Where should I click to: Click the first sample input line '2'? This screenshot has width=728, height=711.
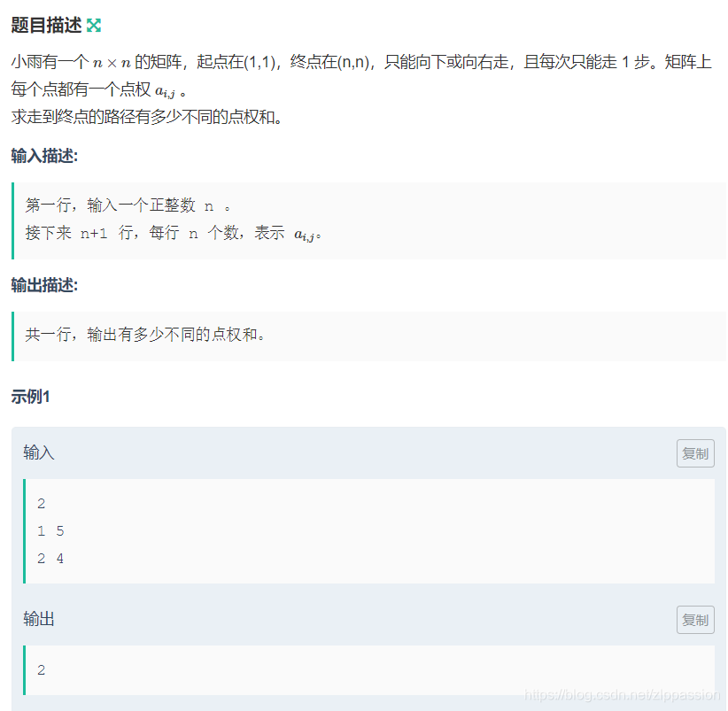tap(42, 504)
